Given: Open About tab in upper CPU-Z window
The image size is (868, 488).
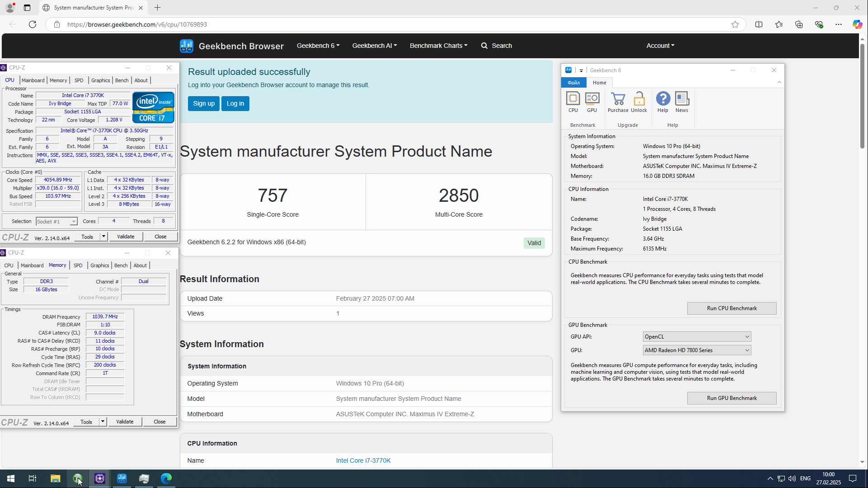Looking at the screenshot, I should (x=141, y=80).
